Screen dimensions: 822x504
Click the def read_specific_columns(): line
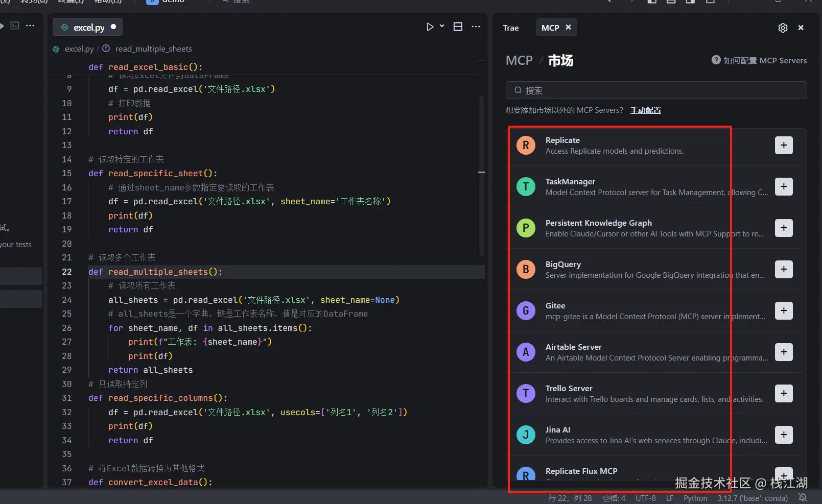point(158,398)
